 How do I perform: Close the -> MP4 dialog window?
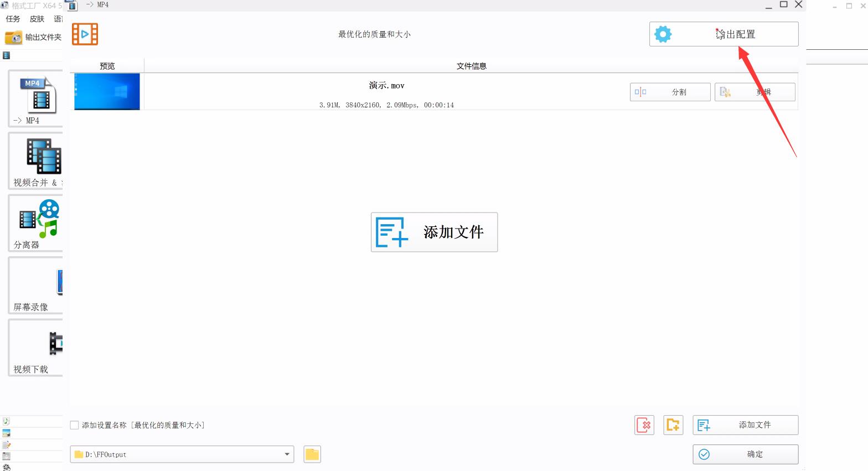pyautogui.click(x=799, y=4)
